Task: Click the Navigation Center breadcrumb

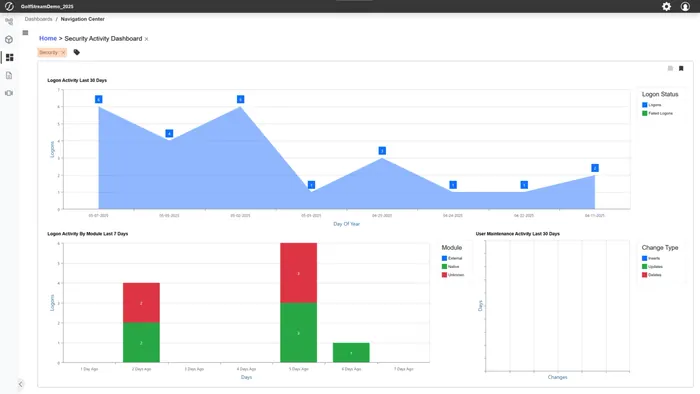Action: [83, 19]
